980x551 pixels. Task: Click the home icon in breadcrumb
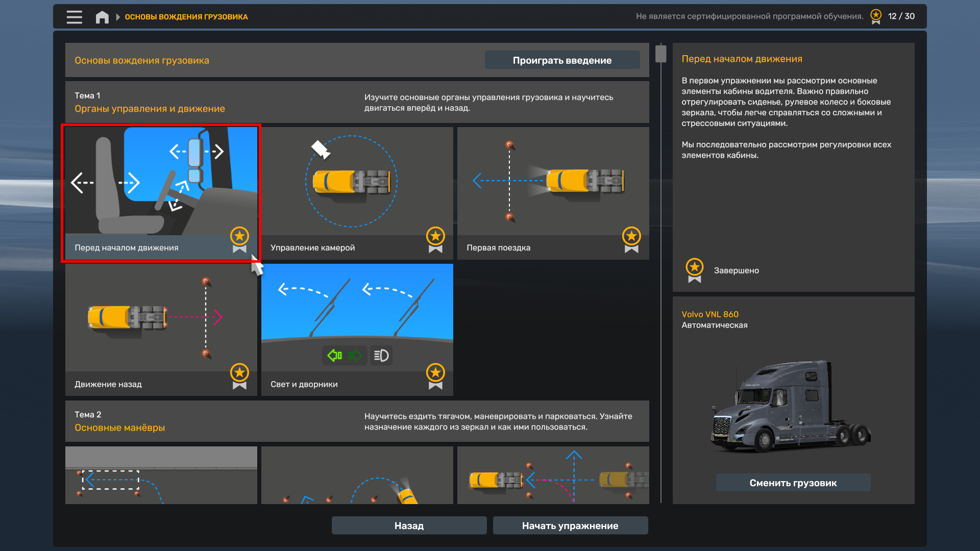click(102, 17)
